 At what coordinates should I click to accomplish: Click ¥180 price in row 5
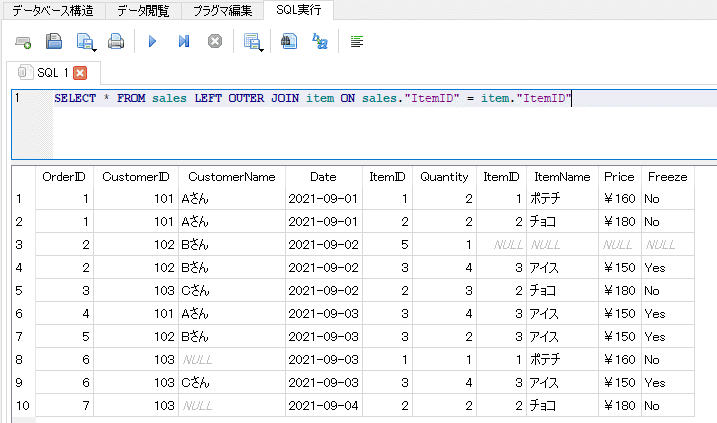619,291
